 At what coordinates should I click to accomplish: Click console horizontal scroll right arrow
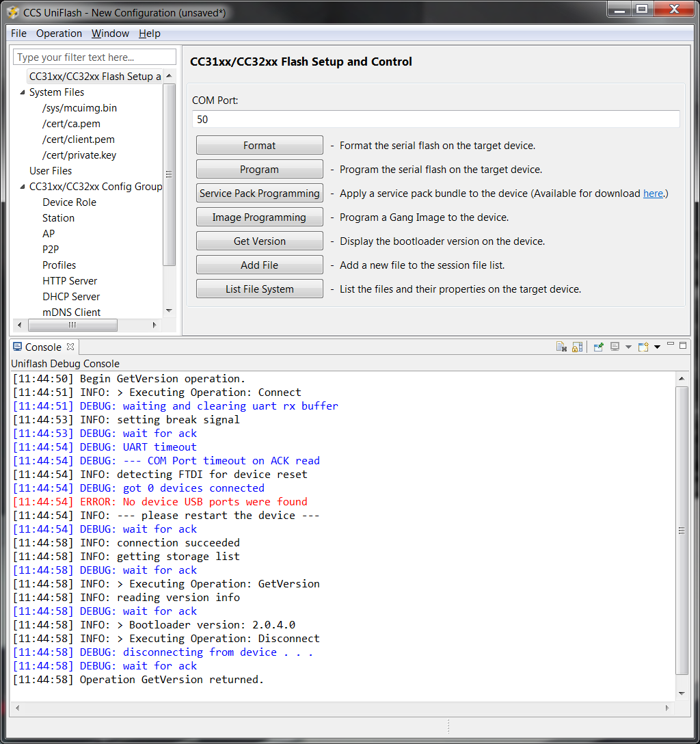point(667,708)
